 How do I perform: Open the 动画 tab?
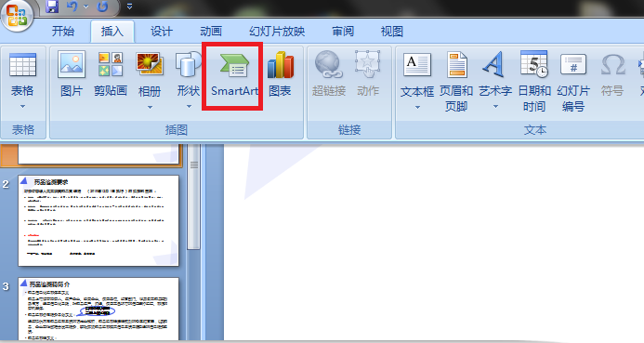click(211, 32)
